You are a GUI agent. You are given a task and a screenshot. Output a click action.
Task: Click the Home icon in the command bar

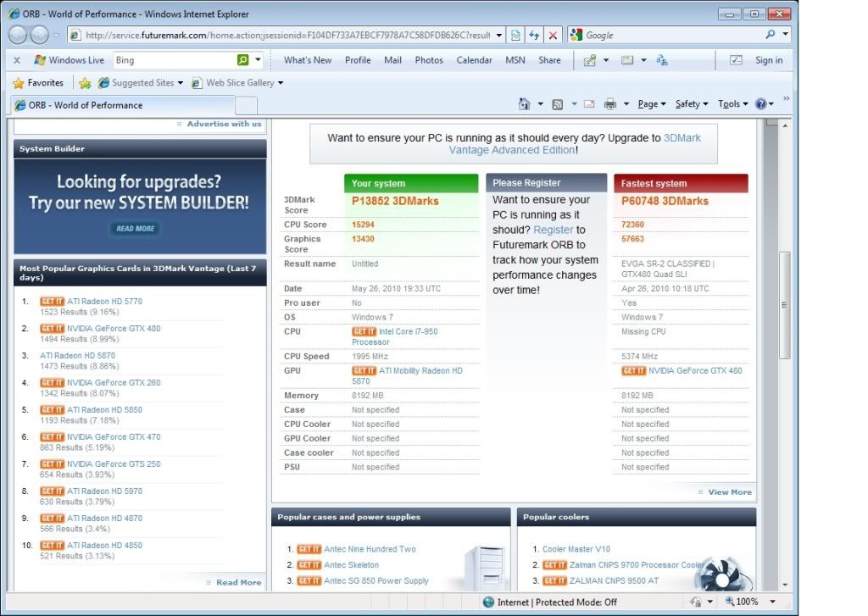[524, 103]
